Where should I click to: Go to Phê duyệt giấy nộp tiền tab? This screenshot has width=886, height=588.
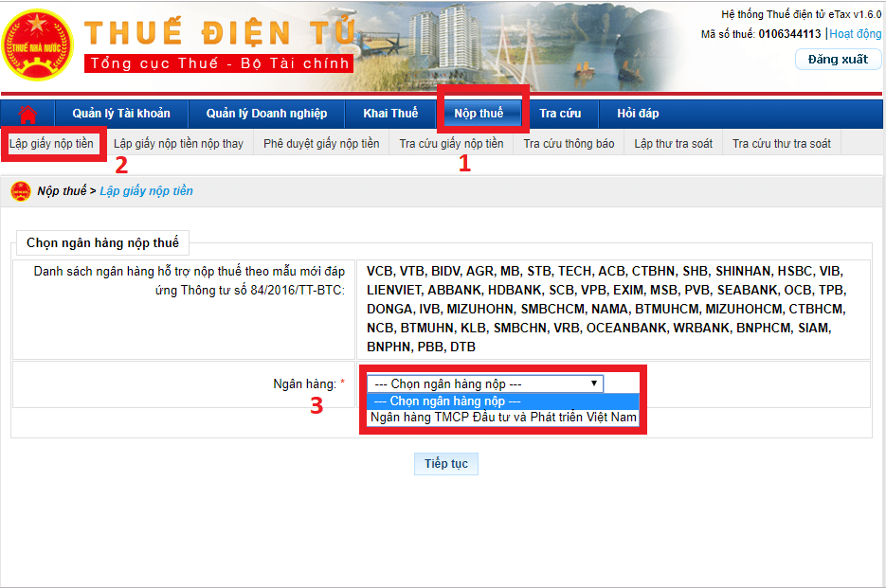point(321,144)
